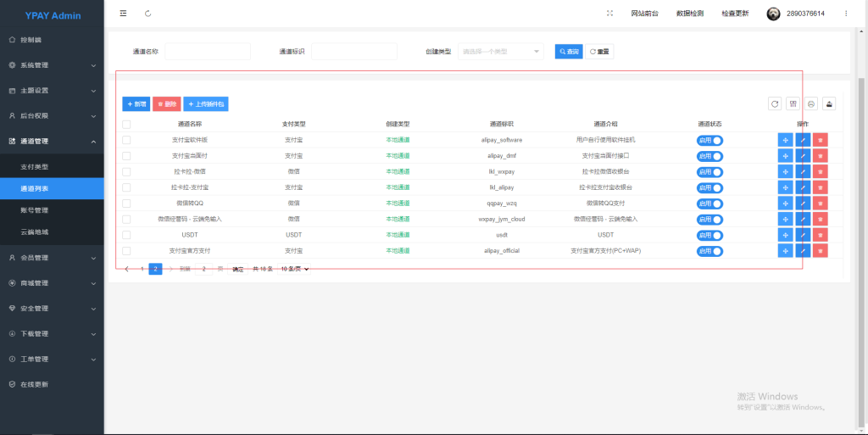
Task: Click the cross-arrow action icon for qqpay_wzq row
Action: (x=786, y=204)
